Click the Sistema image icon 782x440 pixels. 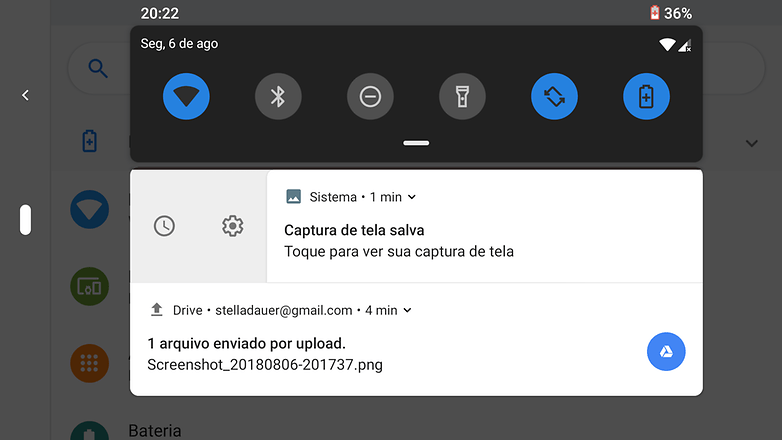(x=293, y=197)
